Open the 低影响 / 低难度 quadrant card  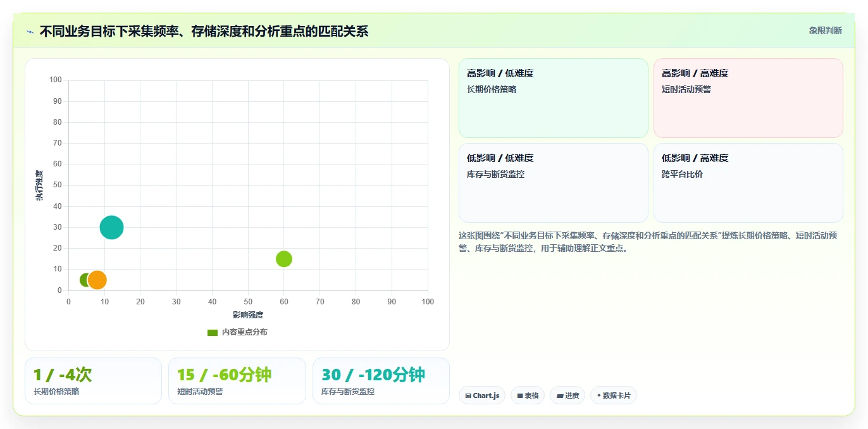pos(554,183)
